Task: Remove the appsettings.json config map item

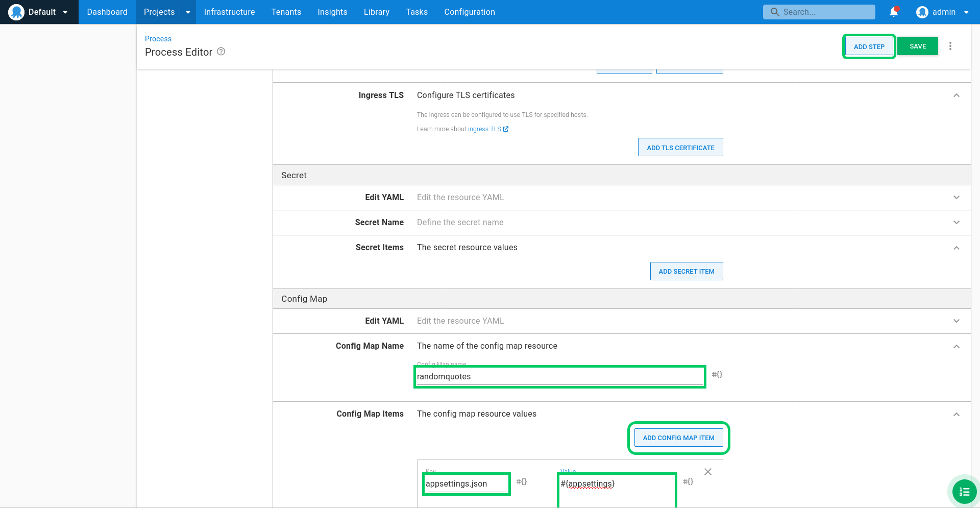Action: (708, 472)
